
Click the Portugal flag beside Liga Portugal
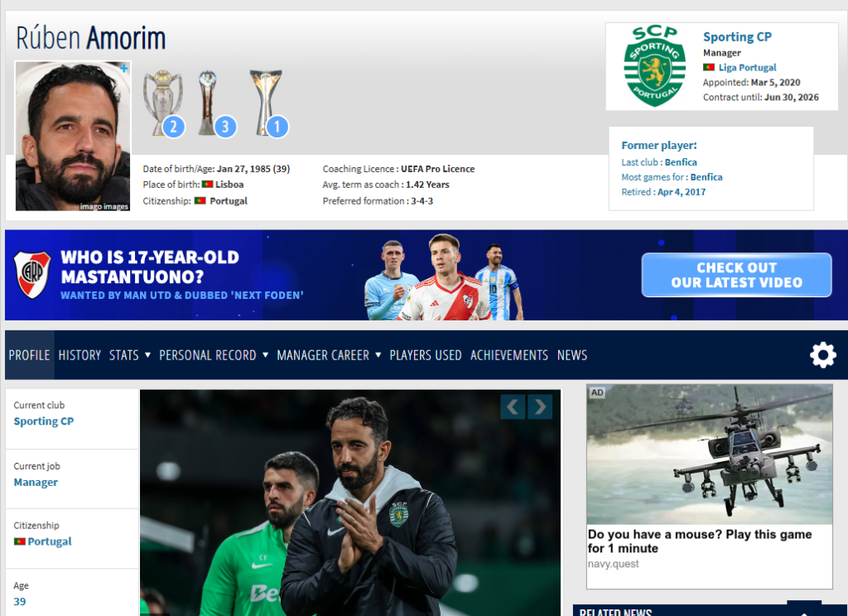(x=709, y=67)
